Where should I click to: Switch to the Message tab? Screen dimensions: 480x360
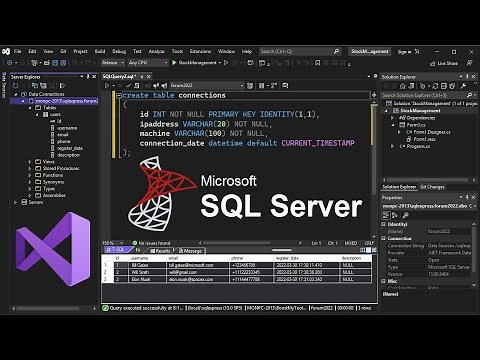[x=191, y=251]
